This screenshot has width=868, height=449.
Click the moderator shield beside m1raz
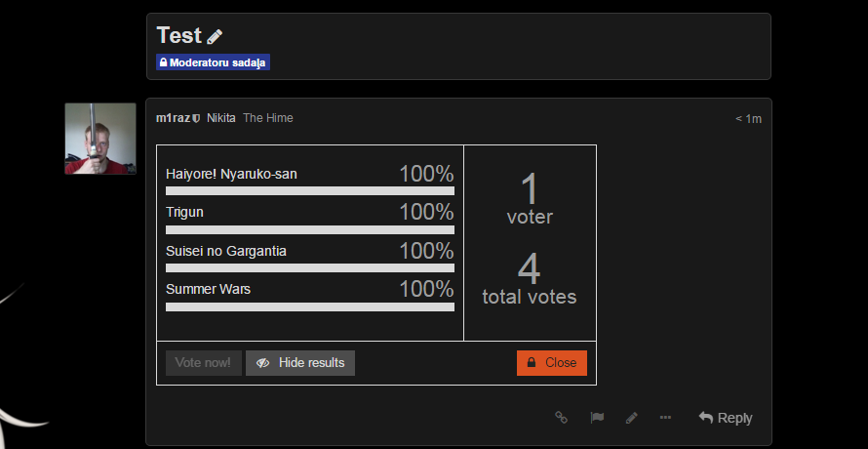[x=196, y=118]
